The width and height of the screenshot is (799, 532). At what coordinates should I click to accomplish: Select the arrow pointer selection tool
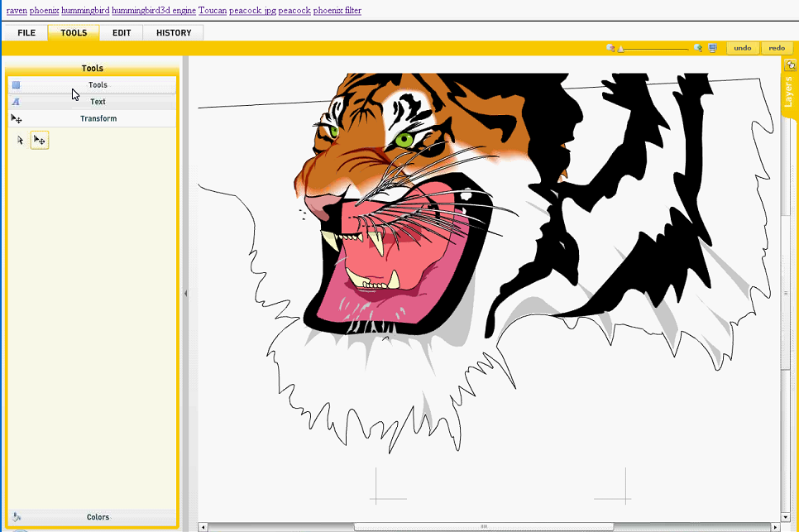pyautogui.click(x=21, y=140)
